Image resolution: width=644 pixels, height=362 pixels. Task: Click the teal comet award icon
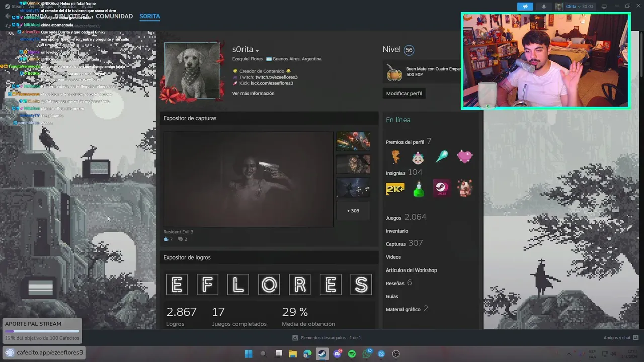point(441,157)
